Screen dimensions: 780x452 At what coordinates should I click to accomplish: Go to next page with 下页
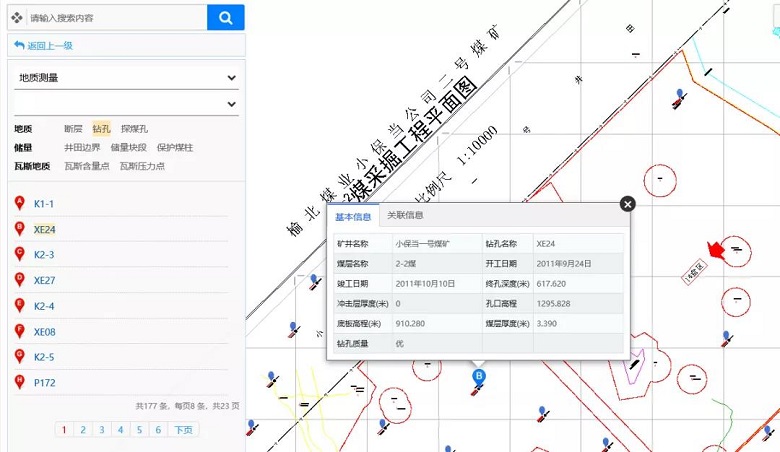tap(183, 430)
